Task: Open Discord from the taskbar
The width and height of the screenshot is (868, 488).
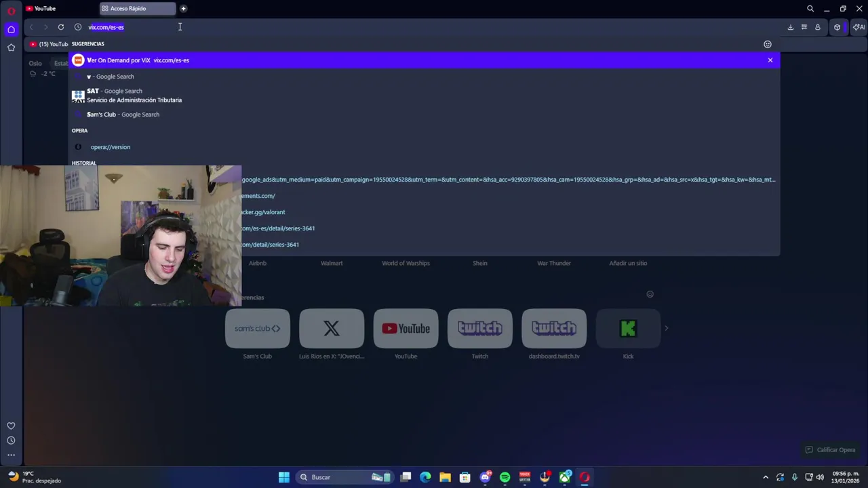Action: (x=485, y=477)
